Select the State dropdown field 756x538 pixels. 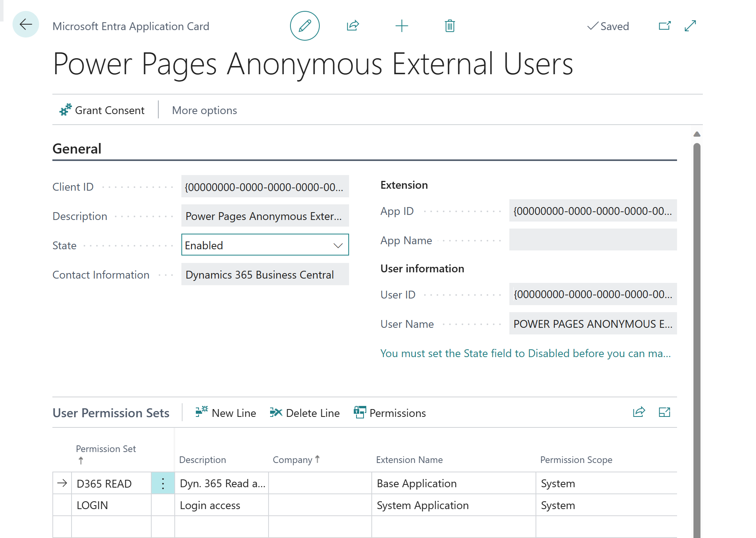(264, 245)
